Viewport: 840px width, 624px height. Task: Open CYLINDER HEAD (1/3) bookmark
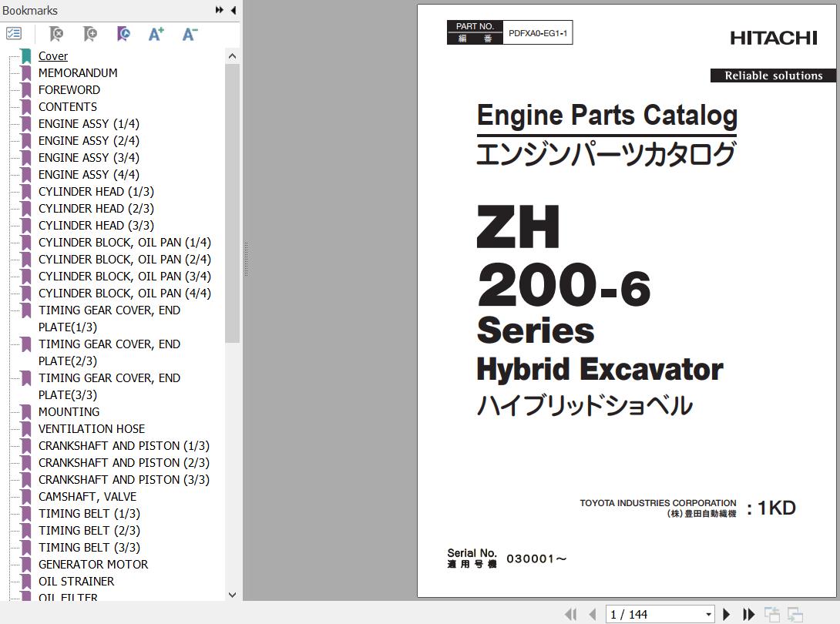tap(96, 192)
